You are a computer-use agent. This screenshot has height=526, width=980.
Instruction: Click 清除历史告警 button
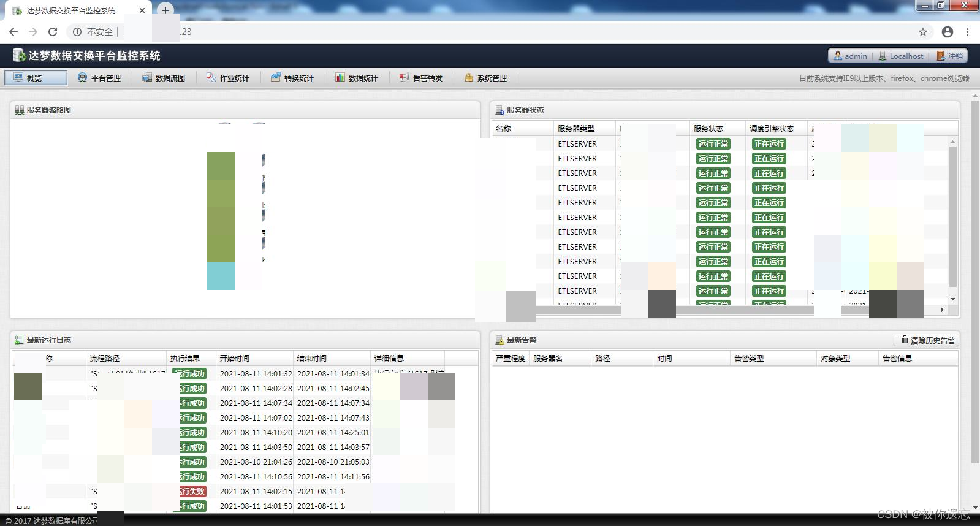927,340
